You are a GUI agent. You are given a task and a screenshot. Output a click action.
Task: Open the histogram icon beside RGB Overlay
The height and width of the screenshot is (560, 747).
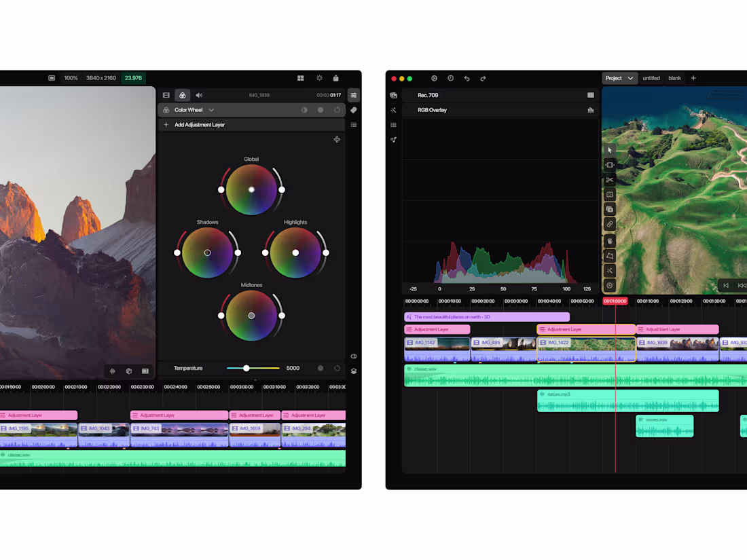[x=591, y=109]
